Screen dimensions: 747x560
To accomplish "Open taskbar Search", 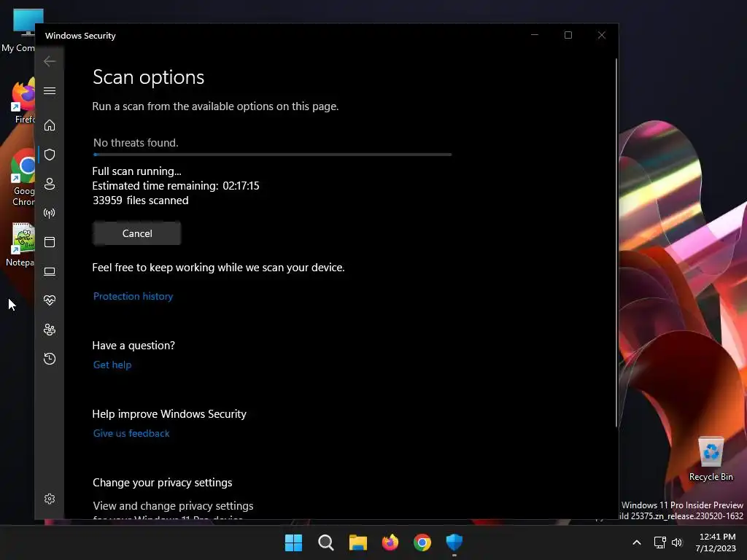I will click(x=326, y=542).
